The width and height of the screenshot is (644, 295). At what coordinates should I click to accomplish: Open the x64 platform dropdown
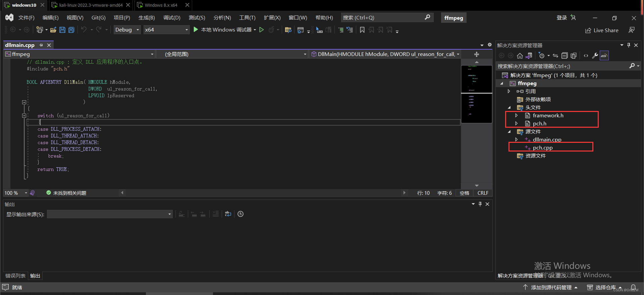pyautogui.click(x=166, y=30)
